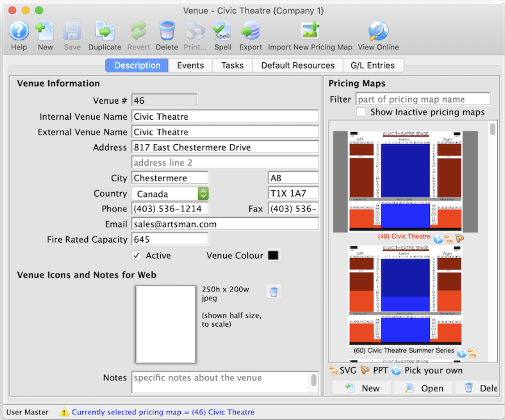Click the External Venue Name field
Viewport: 505px width, 420px height.
225,132
